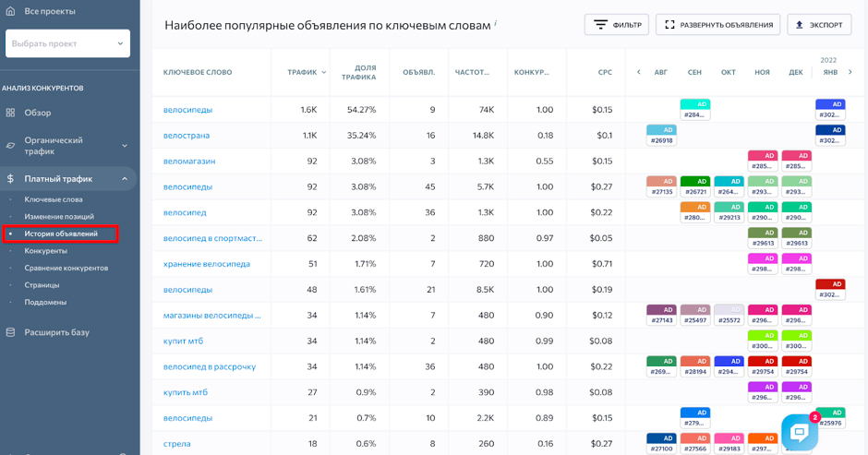Open the магазины велосипеды keyword link

click(x=211, y=315)
